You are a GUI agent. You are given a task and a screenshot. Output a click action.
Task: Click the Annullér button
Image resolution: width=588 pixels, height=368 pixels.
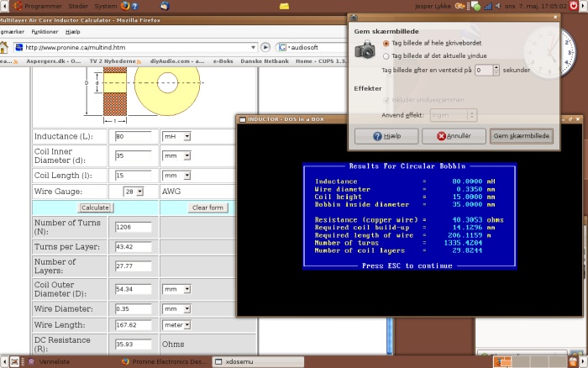click(454, 136)
